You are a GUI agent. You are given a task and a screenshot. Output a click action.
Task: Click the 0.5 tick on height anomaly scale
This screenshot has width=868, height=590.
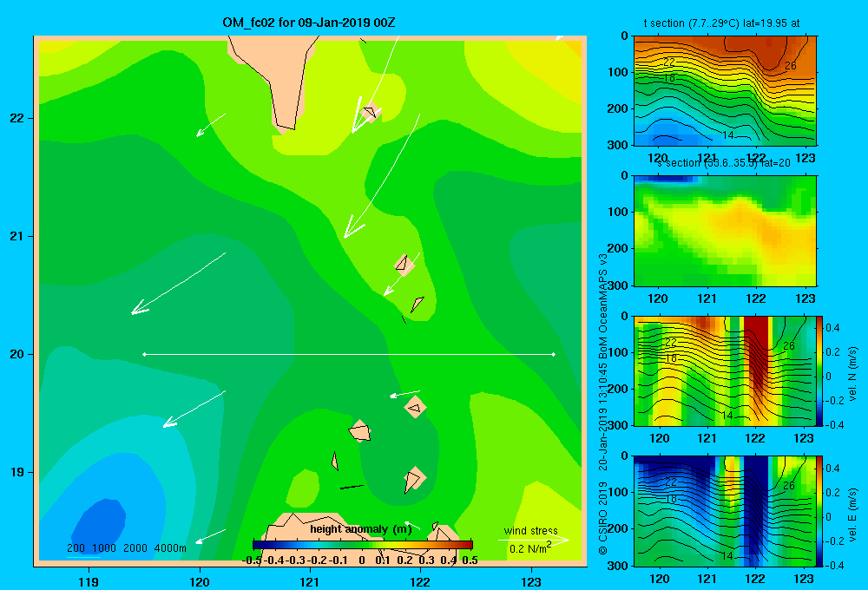[x=470, y=560]
